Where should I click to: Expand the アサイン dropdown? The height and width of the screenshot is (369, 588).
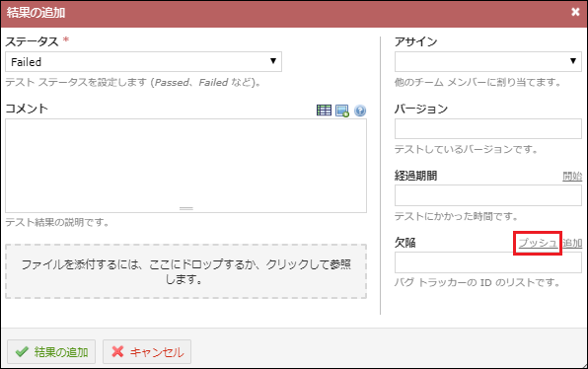(488, 61)
